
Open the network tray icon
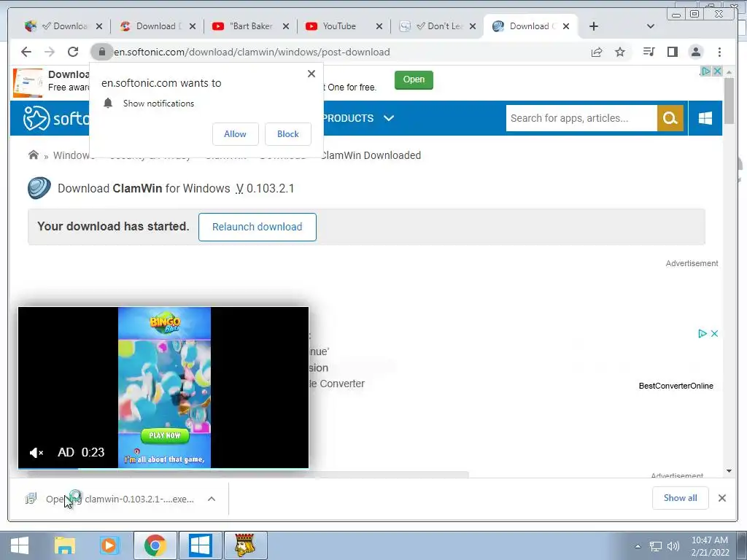point(656,546)
